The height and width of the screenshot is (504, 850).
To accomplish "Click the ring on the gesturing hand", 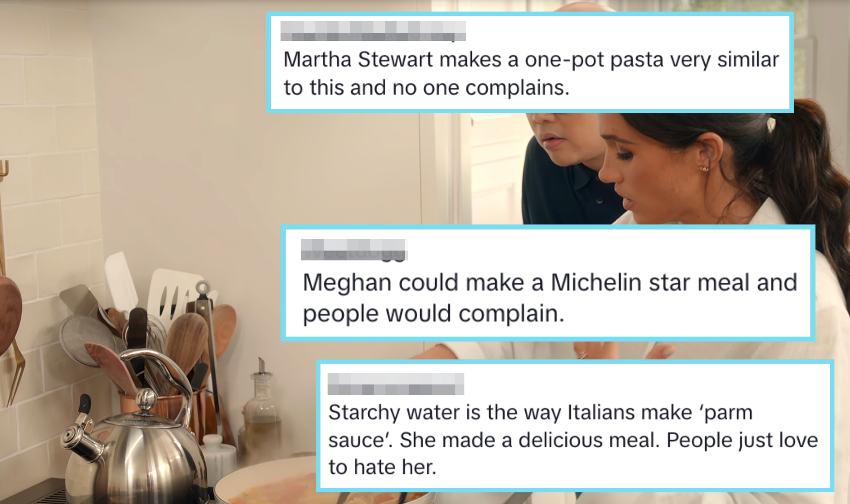I will coord(582,355).
